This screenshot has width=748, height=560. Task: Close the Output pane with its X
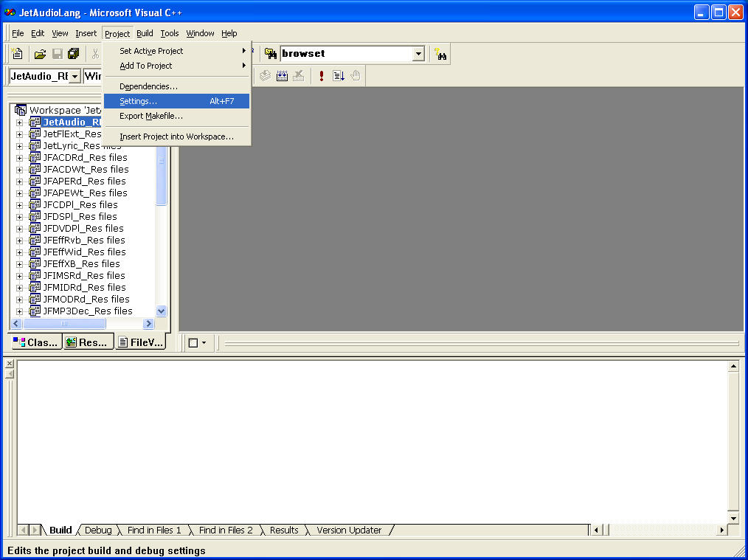coord(10,364)
